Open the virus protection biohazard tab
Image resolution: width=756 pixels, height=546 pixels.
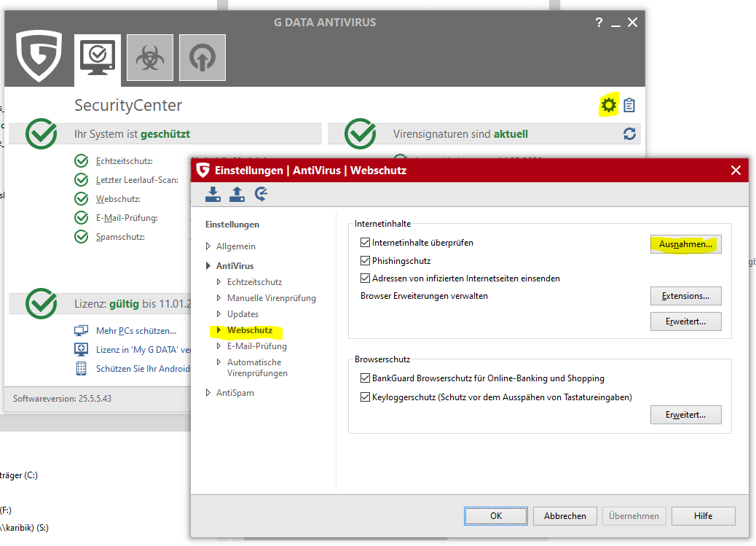[150, 58]
